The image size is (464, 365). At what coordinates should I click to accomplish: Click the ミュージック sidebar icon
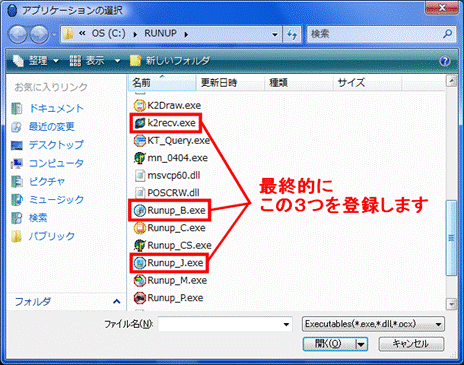(17, 200)
